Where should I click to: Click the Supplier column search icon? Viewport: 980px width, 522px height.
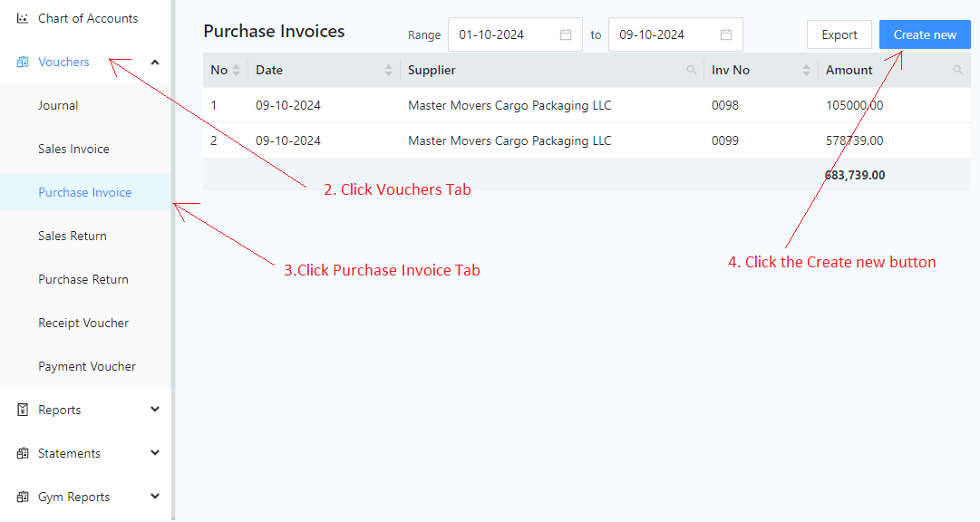point(691,70)
